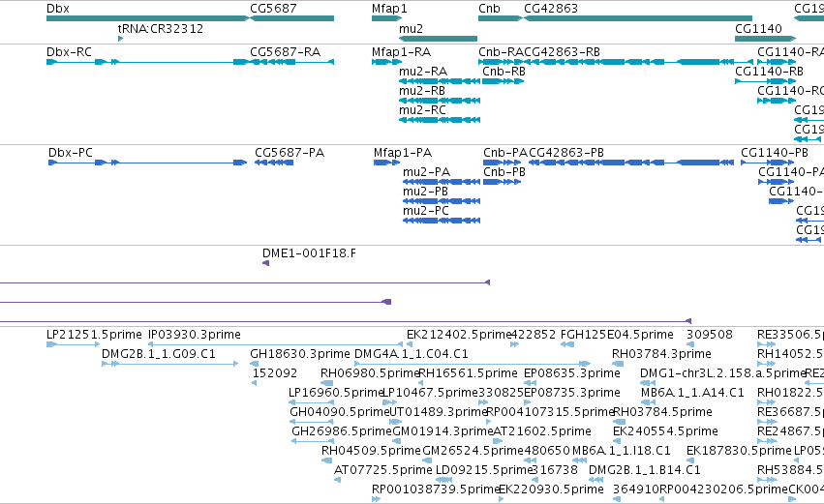The image size is (824, 504).
Task: Select the RH06980.5prime EST
Action: (327, 383)
